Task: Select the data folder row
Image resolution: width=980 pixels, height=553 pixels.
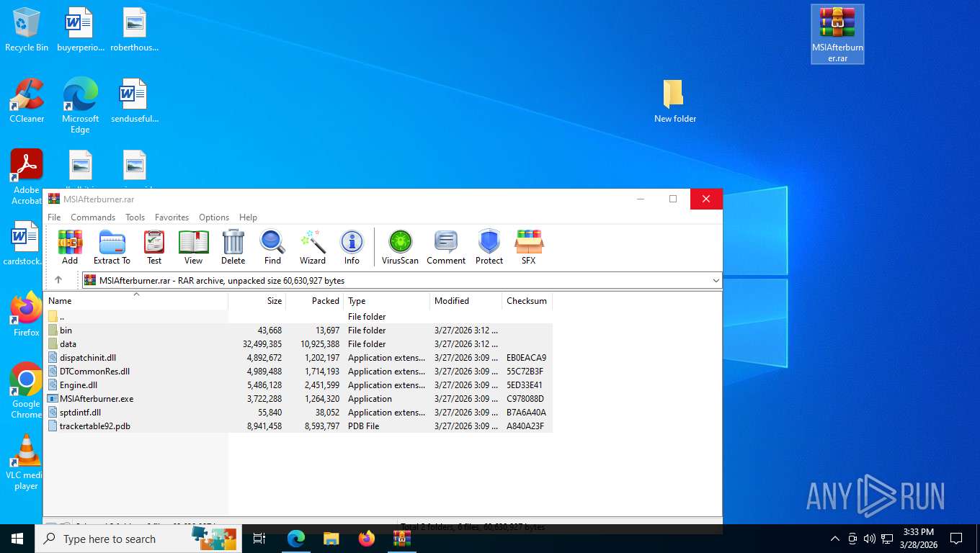Action: [298, 344]
